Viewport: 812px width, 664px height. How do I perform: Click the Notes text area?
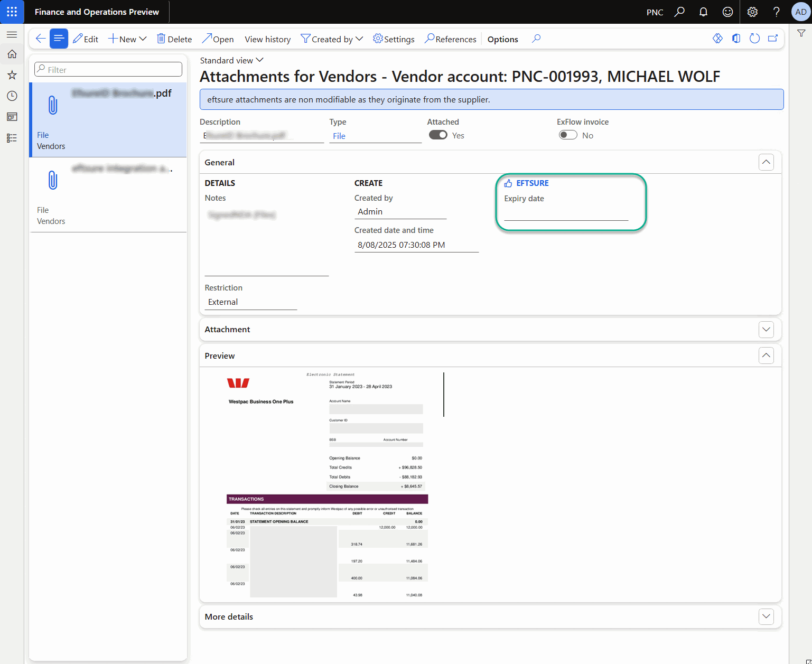pyautogui.click(x=267, y=240)
